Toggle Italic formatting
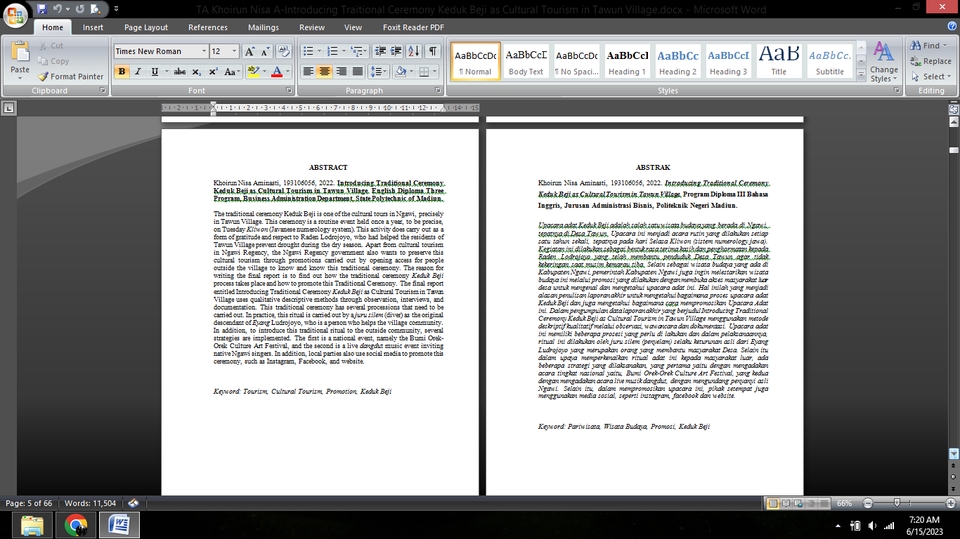The height and width of the screenshot is (539, 960). (x=138, y=72)
